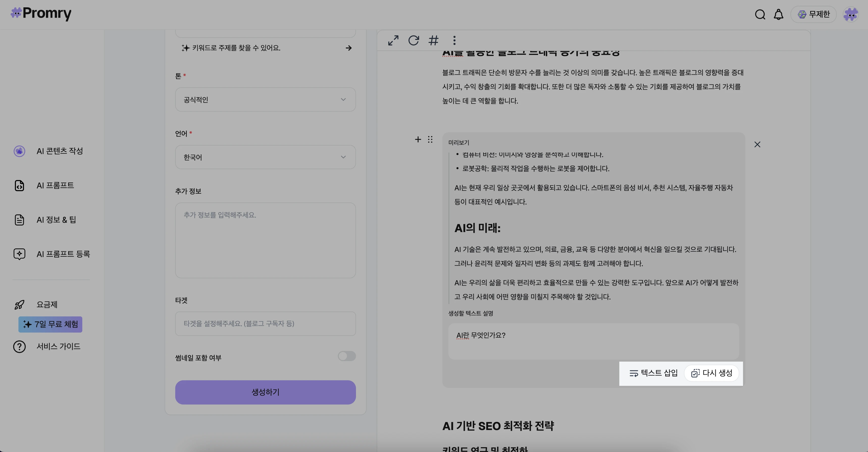This screenshot has width=868, height=452.
Task: Open the search icon in header
Action: click(x=760, y=14)
